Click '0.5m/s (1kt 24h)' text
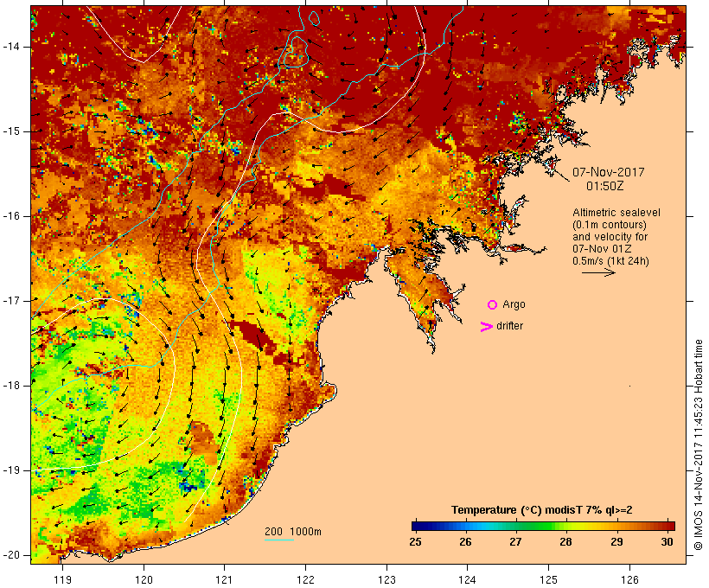Screen dimensions: 709x588 [x=610, y=261]
